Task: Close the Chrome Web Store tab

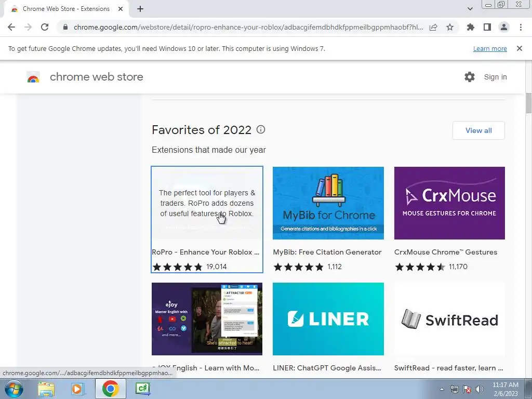Action: coord(121,9)
